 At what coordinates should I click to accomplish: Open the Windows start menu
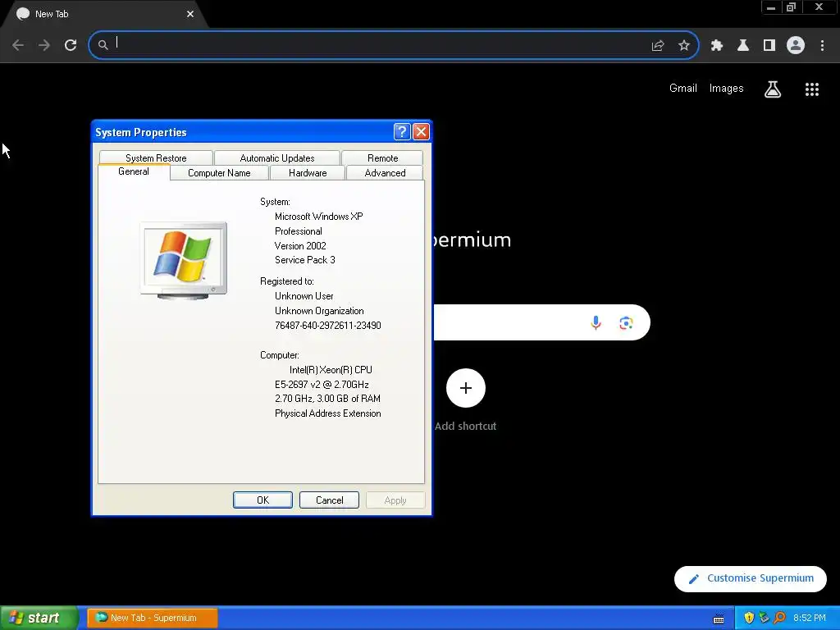pos(39,618)
